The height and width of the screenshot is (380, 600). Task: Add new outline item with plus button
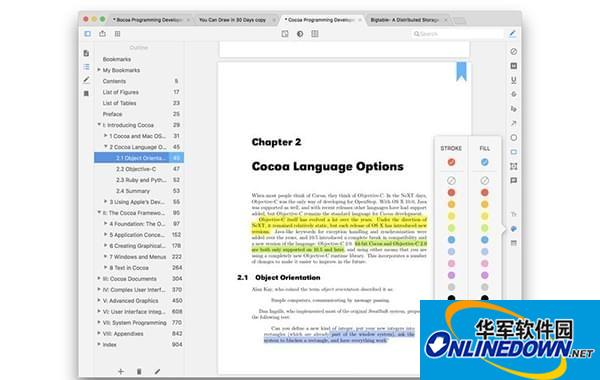[121, 371]
